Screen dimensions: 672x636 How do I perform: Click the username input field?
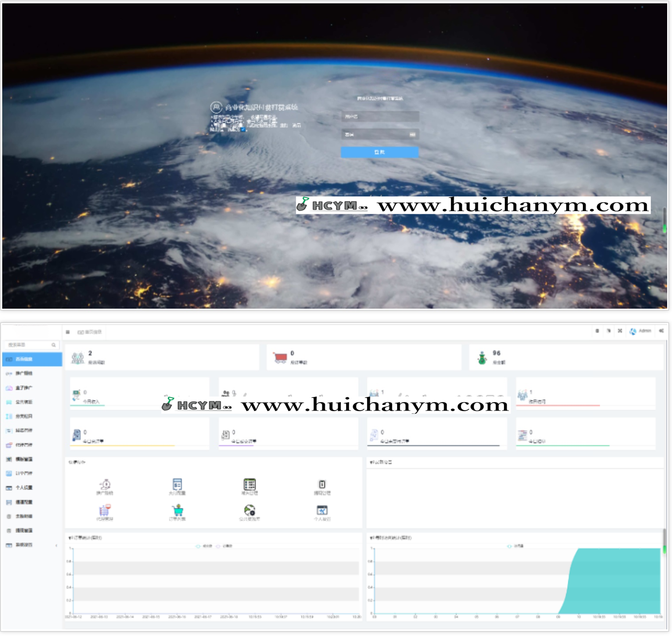(379, 117)
